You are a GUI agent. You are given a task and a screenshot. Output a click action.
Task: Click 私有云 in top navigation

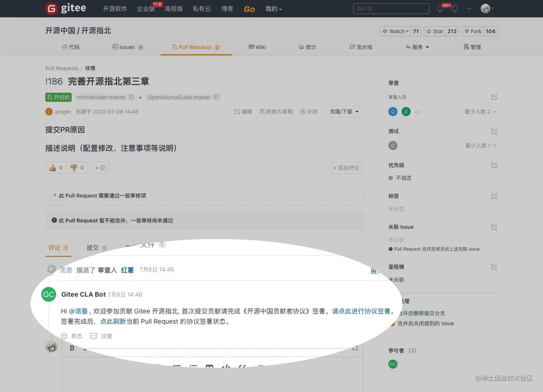click(x=202, y=9)
